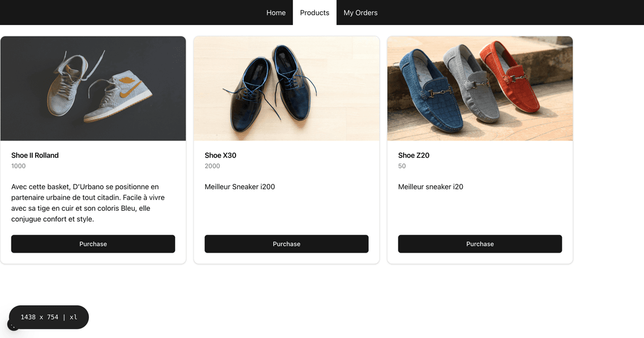Buy the Shoe Z20 with Purchase

[479, 244]
